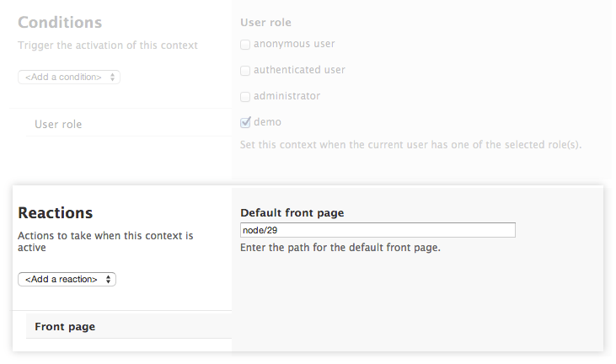The width and height of the screenshot is (616, 364).
Task: Open the Add a reaction dropdown
Action: coord(67,279)
